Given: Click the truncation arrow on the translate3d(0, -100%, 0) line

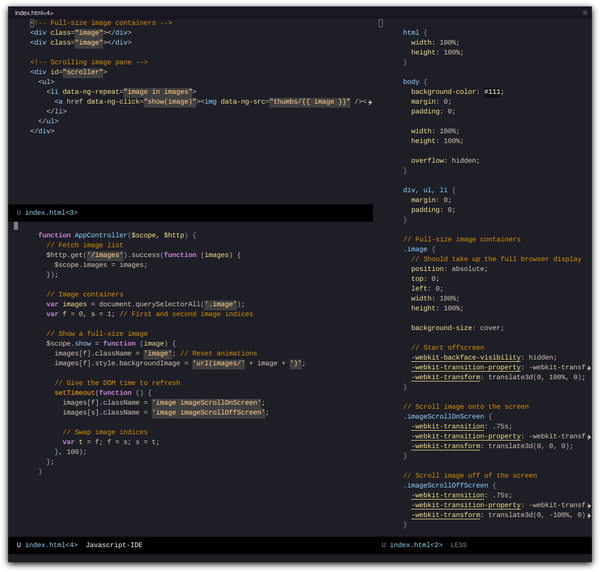Looking at the screenshot, I should tap(589, 516).
